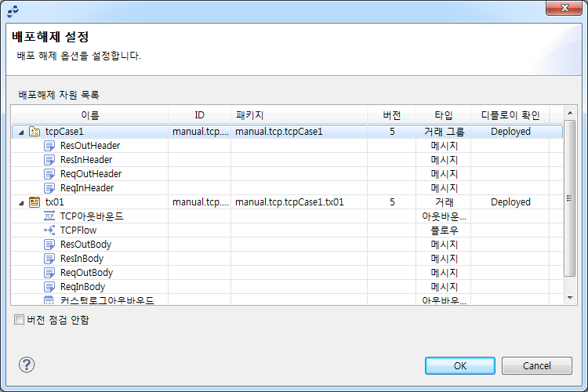
Task: Select the ReqInBody row
Action: click(287, 287)
